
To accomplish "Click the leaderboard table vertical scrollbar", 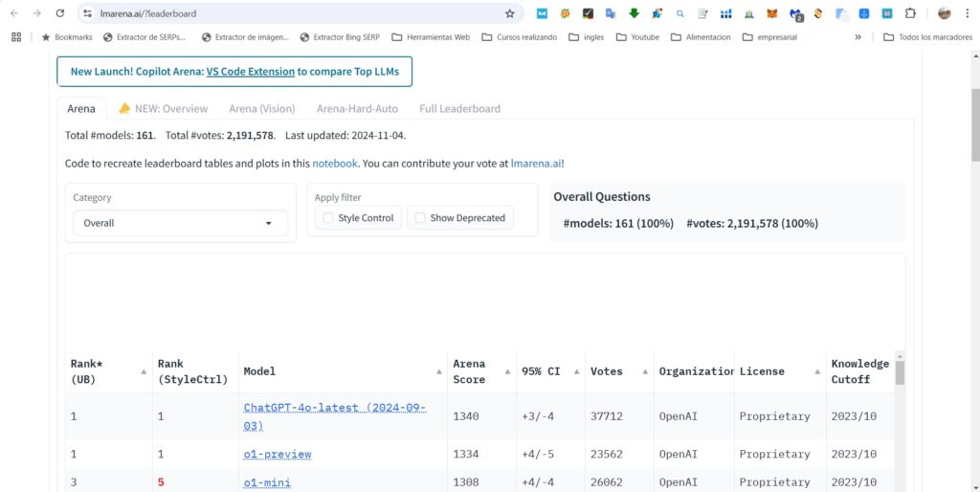I will [900, 372].
